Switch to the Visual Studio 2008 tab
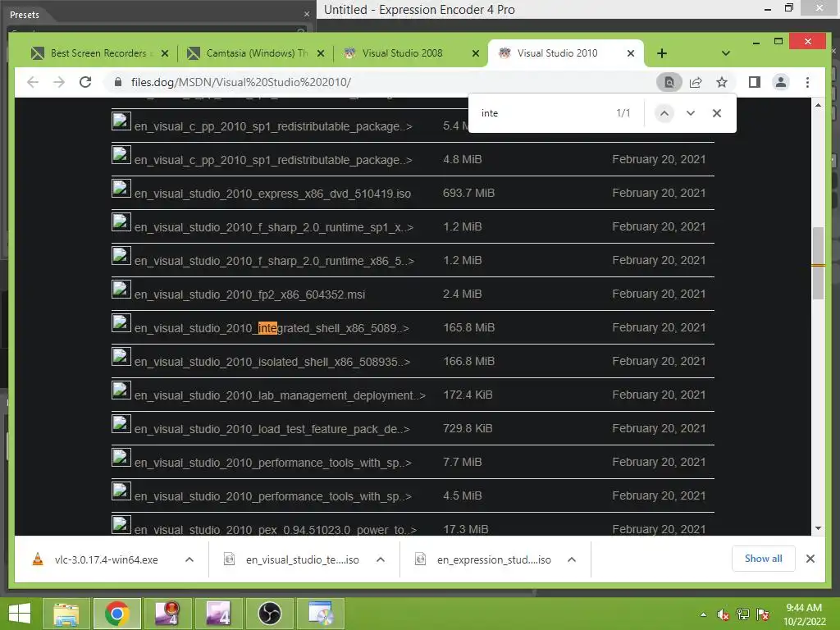840x630 pixels. tap(404, 53)
